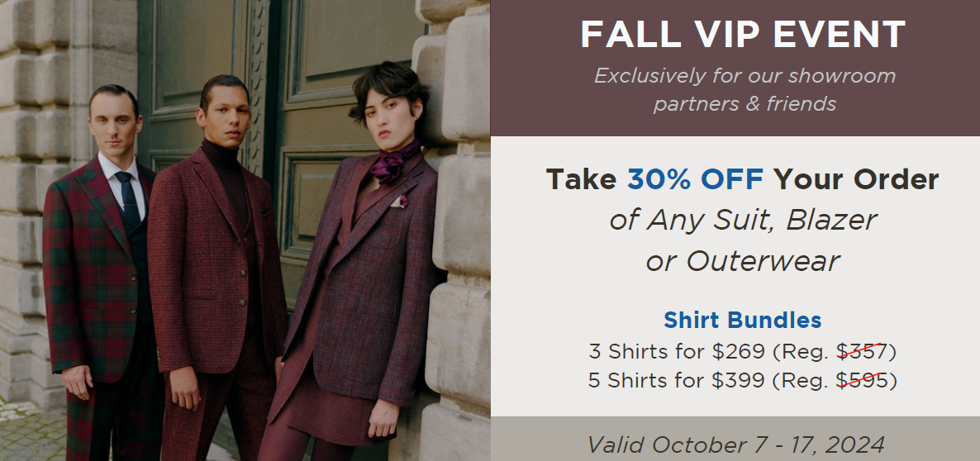Image resolution: width=980 pixels, height=461 pixels.
Task: Click the maroon header banner background
Action: pyautogui.click(x=735, y=68)
